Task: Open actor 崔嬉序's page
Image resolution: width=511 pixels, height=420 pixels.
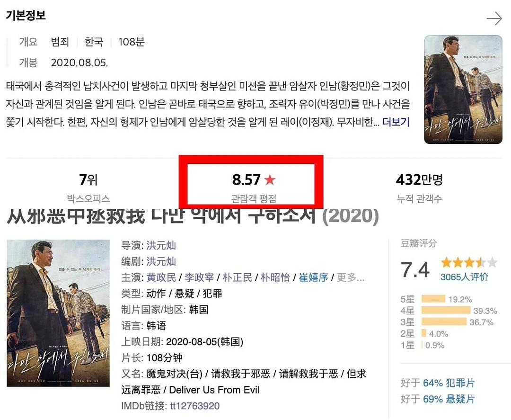Action: (313, 277)
